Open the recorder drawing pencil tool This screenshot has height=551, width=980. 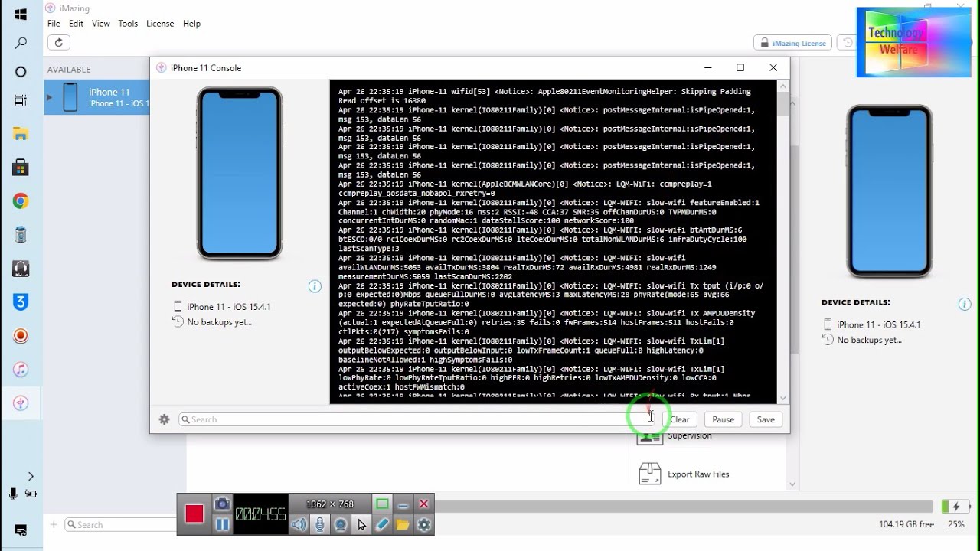(x=382, y=524)
